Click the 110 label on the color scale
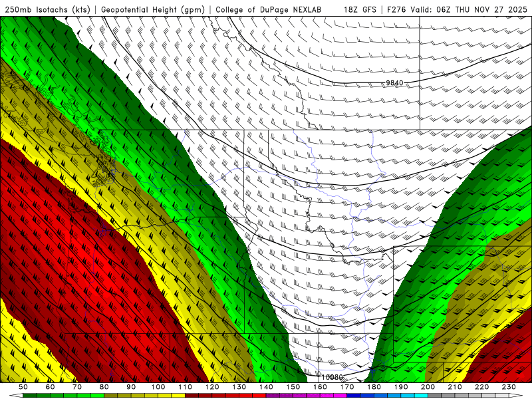Screen dimensions: 532x399 [186, 387]
